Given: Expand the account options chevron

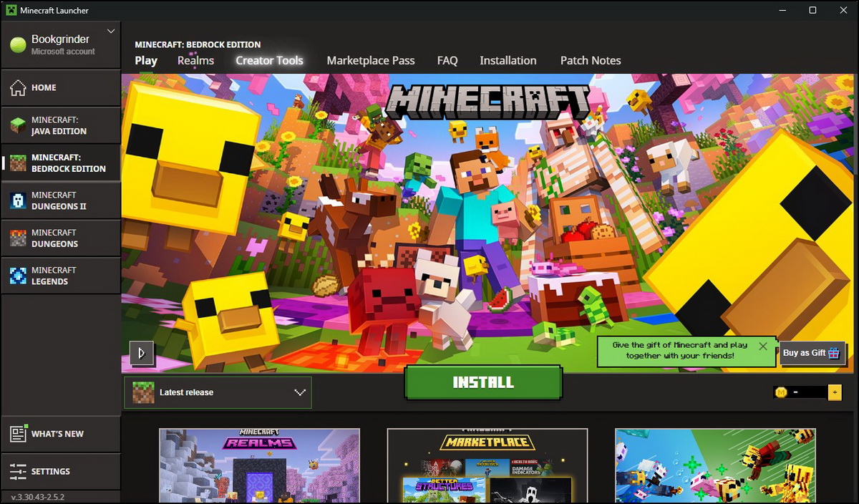Looking at the screenshot, I should [111, 31].
